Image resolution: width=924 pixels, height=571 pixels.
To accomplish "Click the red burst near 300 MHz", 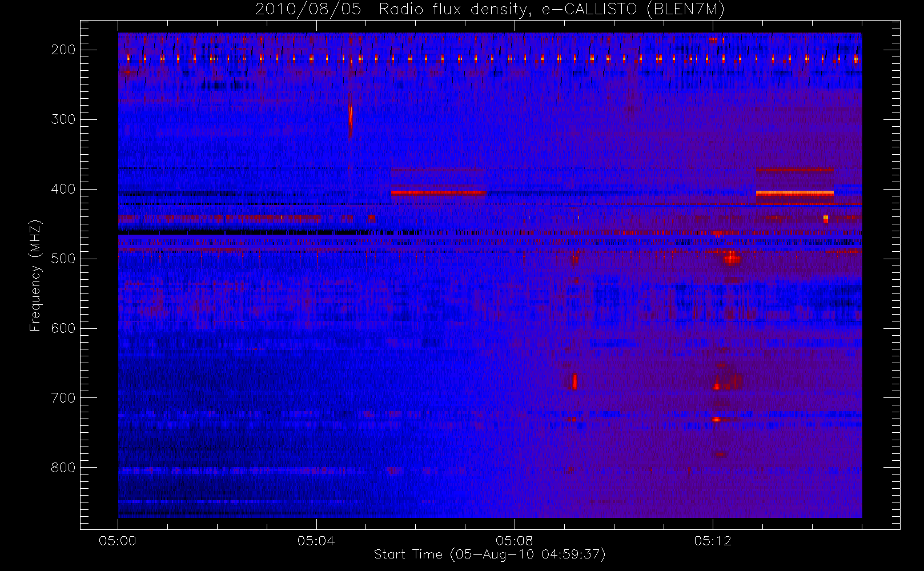I will 351,117.
